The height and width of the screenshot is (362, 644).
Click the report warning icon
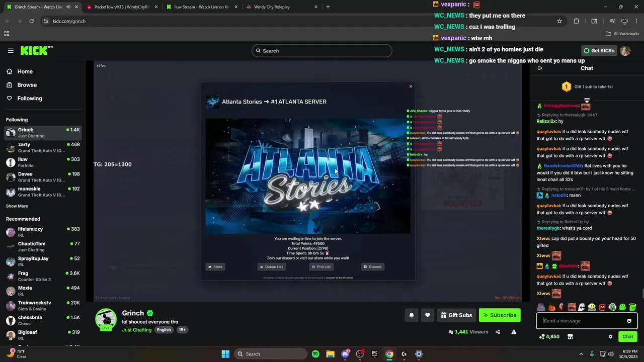pos(514,332)
